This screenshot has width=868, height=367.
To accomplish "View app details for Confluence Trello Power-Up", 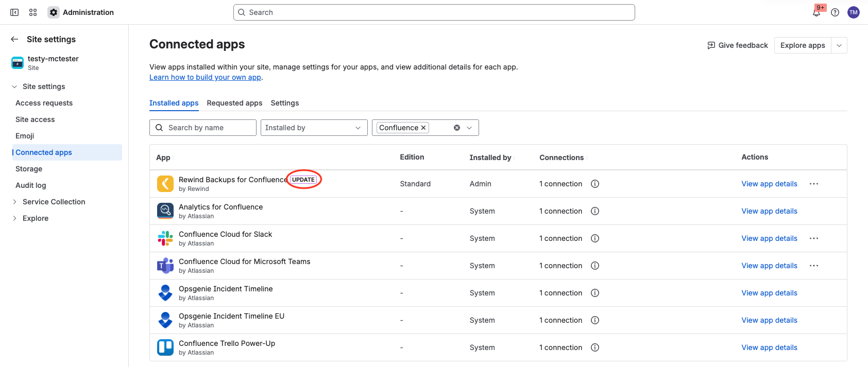I will point(769,347).
